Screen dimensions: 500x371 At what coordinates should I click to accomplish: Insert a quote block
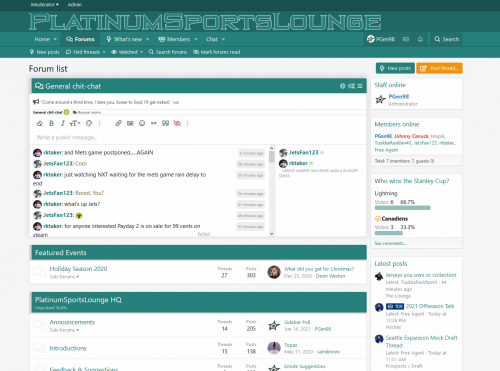(165, 123)
